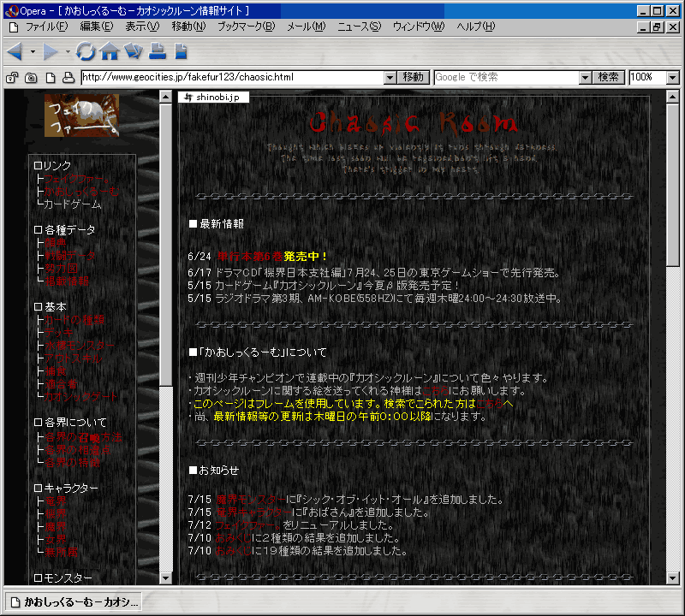Open the 各界の召喚方法 sidebar link
The height and width of the screenshot is (616, 685).
pos(83,437)
